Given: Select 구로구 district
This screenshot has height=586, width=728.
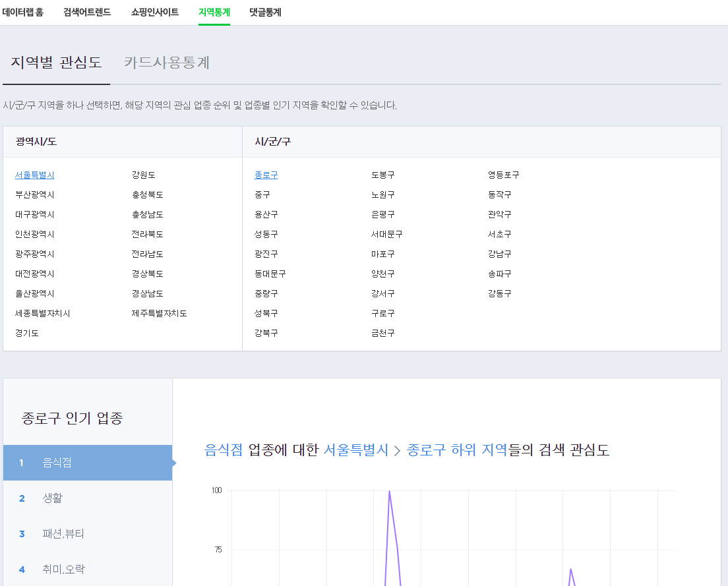Looking at the screenshot, I should 382,314.
